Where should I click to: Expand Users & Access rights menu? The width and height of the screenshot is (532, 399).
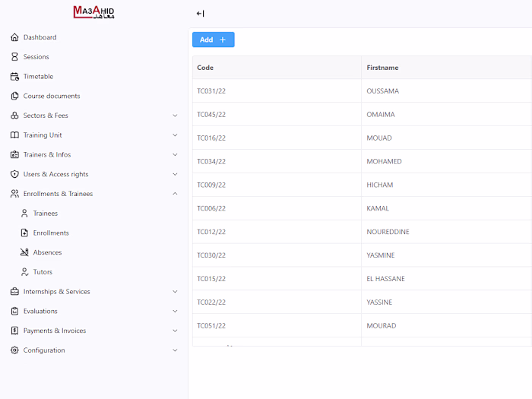[x=175, y=174]
